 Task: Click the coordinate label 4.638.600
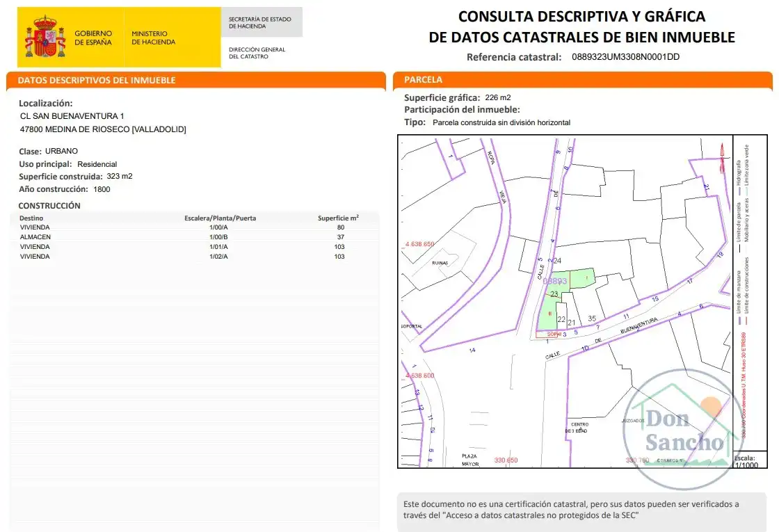click(x=420, y=376)
